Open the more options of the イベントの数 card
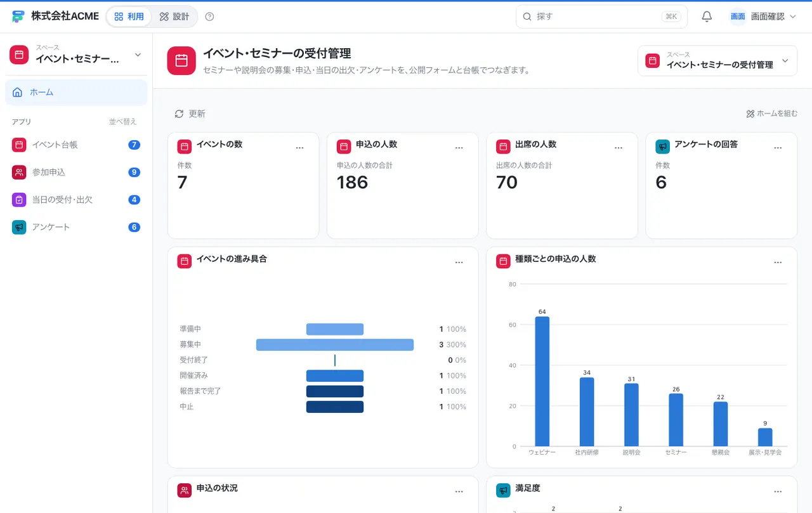This screenshot has height=513, width=812. [x=300, y=147]
